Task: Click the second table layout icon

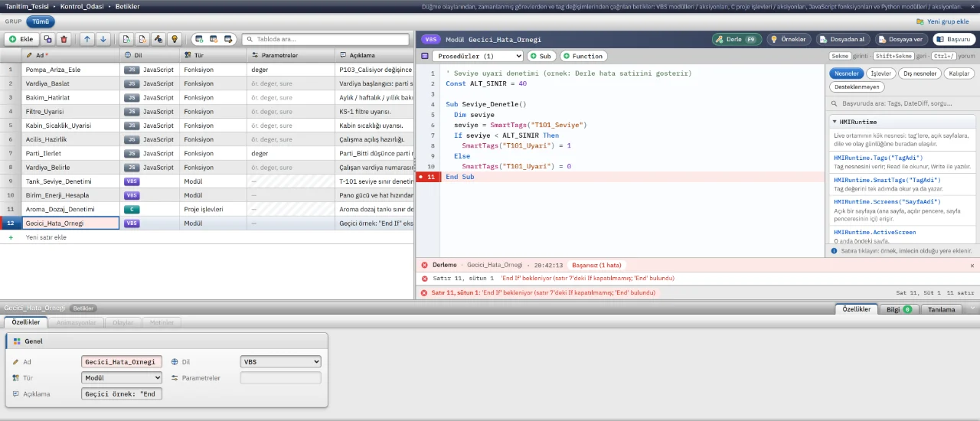Action: [214, 39]
